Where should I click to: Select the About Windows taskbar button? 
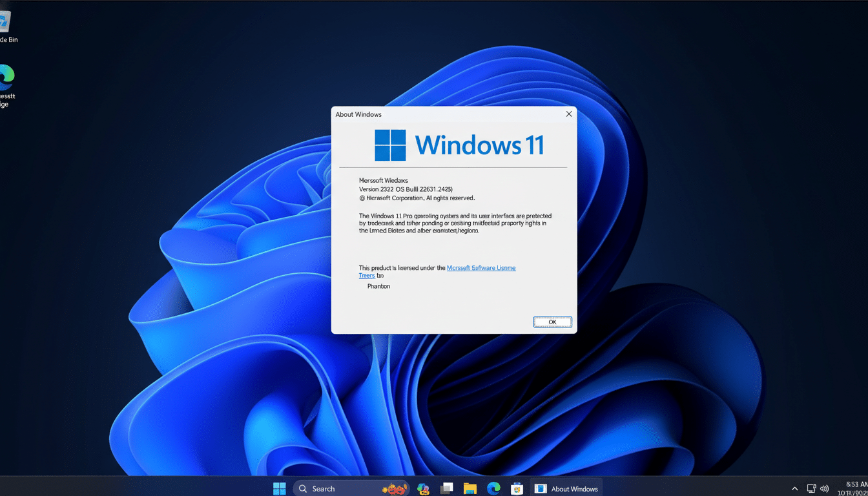click(566, 488)
